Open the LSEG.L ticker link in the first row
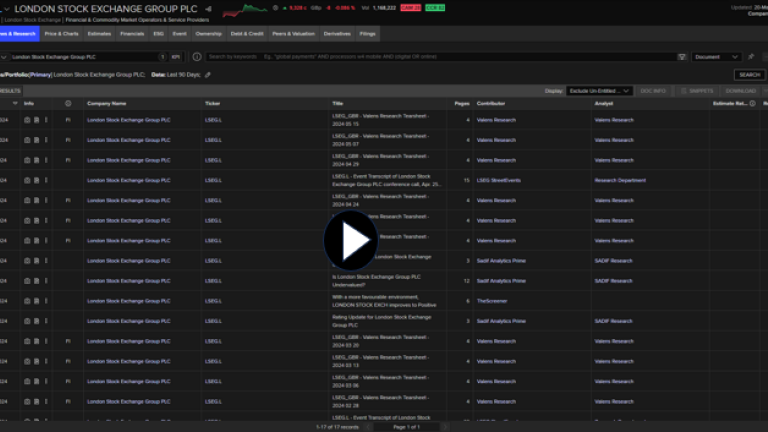This screenshot has width=768, height=432. click(x=213, y=120)
